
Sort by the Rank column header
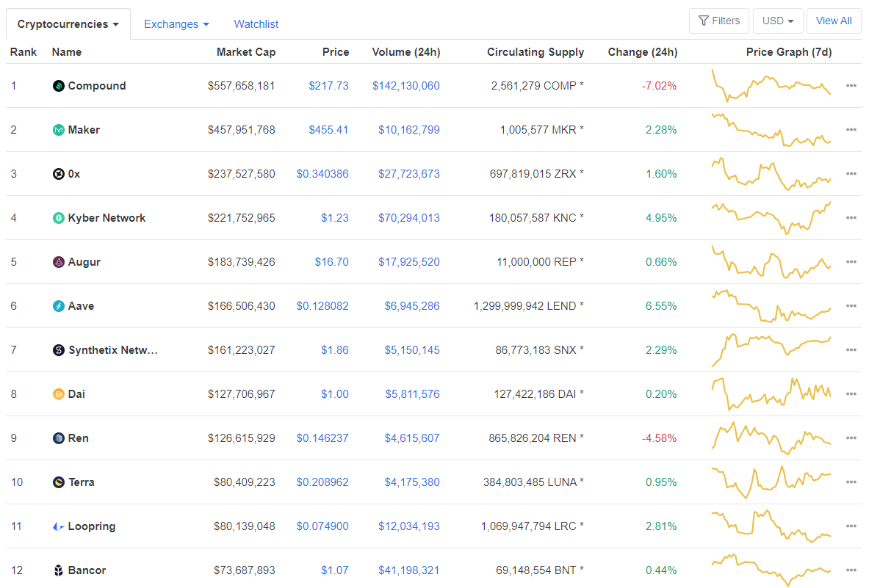pos(24,52)
